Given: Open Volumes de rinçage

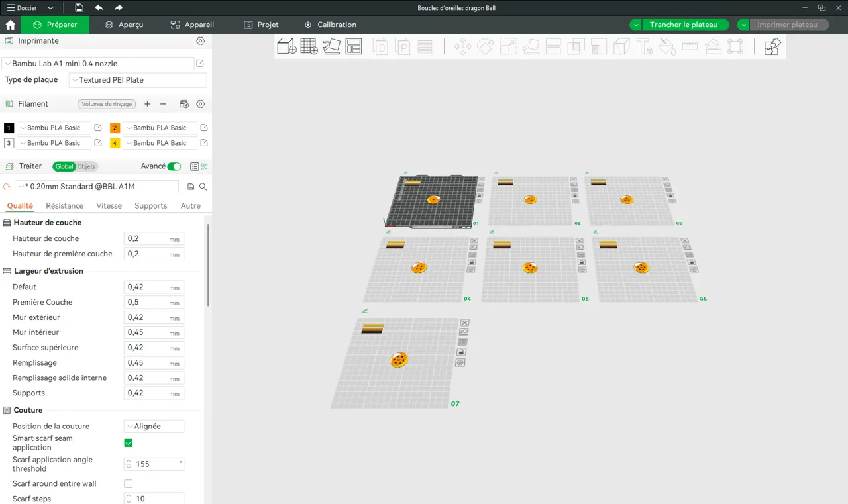Looking at the screenshot, I should (107, 104).
